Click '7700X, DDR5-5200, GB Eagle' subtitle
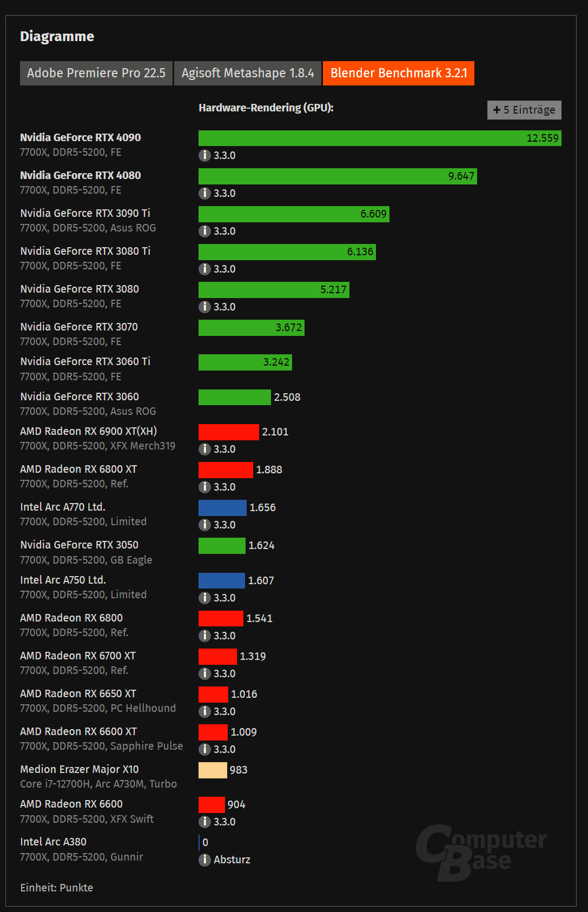The height and width of the screenshot is (912, 588). pyautogui.click(x=86, y=560)
